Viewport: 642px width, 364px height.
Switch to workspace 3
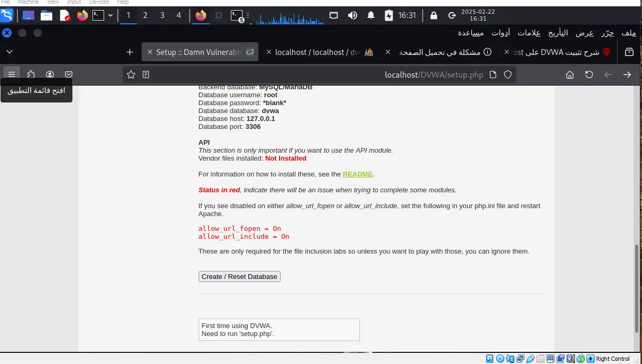point(162,15)
